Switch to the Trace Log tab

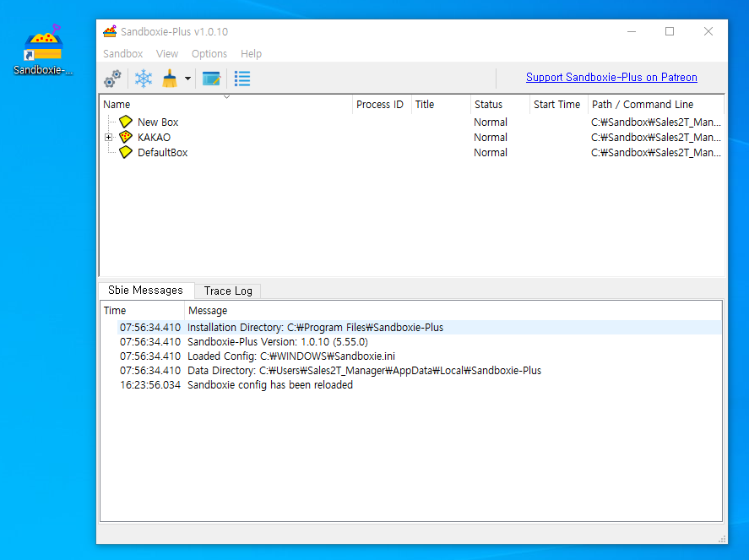[x=228, y=291]
